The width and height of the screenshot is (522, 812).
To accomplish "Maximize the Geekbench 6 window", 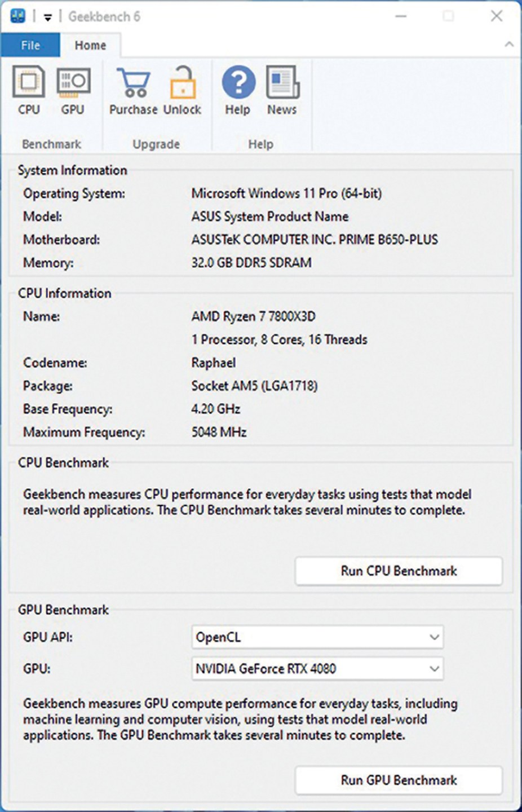I will (449, 16).
